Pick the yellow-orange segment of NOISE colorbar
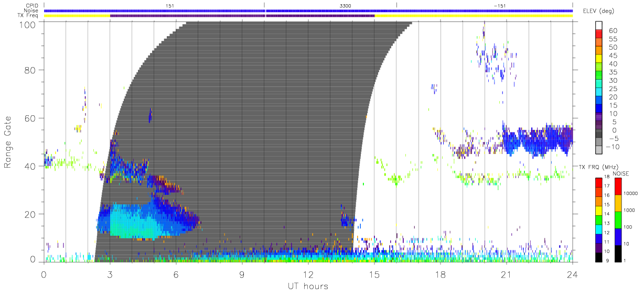 coord(617,203)
